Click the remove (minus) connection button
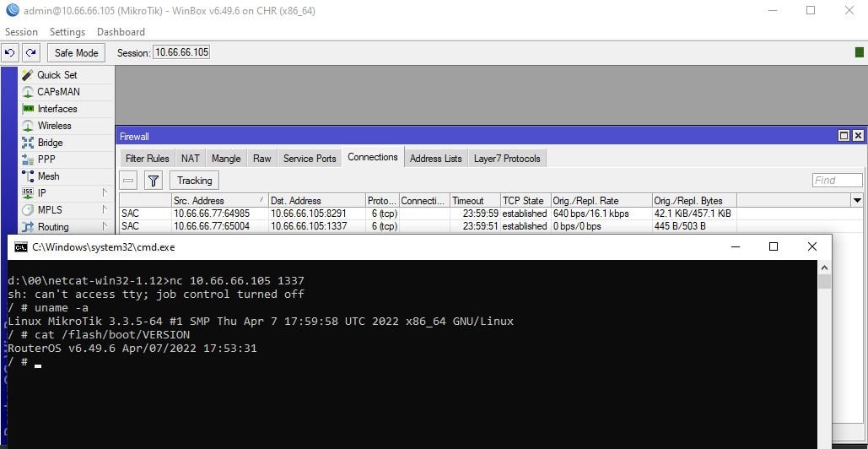Screen dimensions: 868x449 click(x=129, y=181)
